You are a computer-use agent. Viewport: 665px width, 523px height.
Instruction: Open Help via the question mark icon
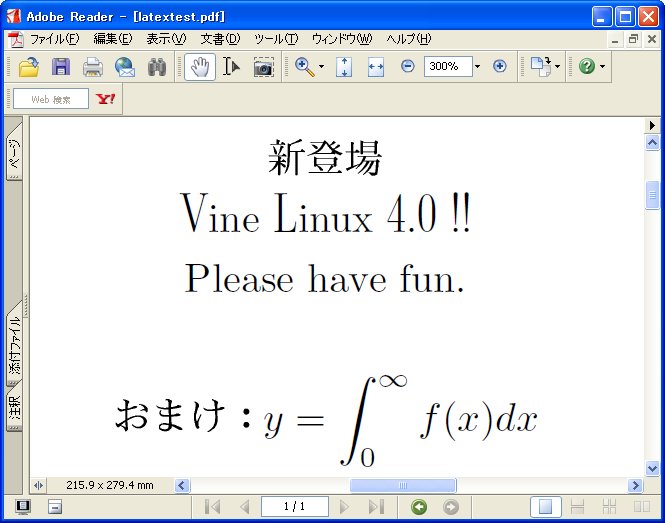pyautogui.click(x=587, y=66)
